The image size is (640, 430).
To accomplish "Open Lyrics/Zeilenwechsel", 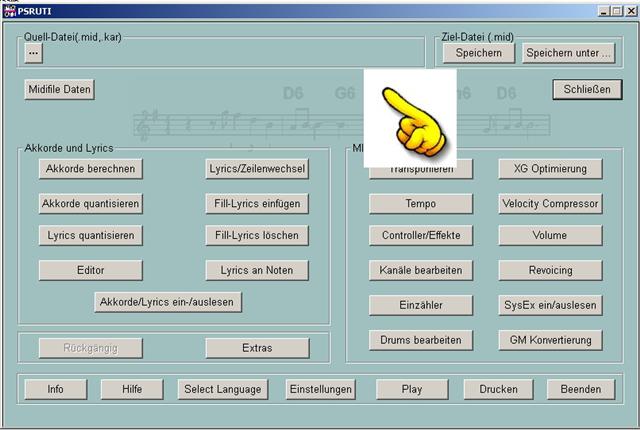I will pyautogui.click(x=256, y=169).
